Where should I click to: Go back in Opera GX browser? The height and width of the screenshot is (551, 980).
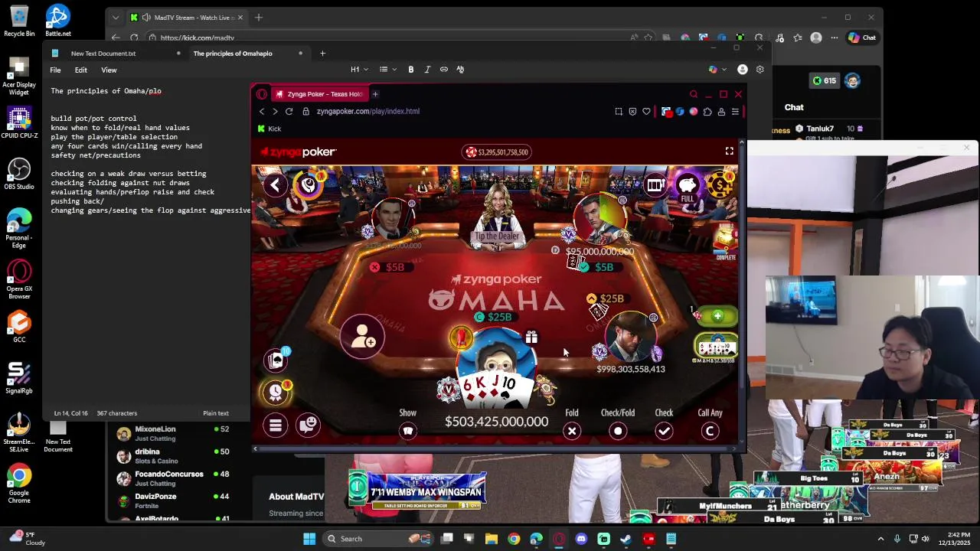262,111
